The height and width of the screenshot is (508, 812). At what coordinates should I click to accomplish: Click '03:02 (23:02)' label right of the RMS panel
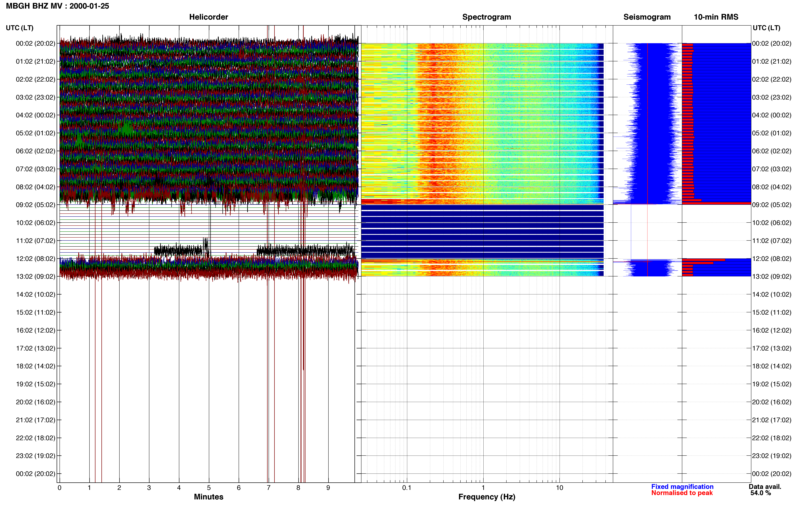tap(772, 97)
